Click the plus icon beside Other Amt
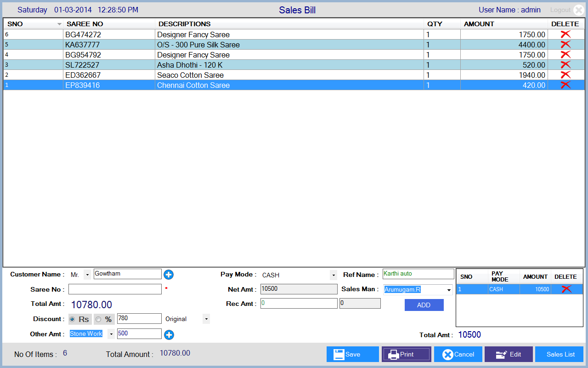 [169, 335]
